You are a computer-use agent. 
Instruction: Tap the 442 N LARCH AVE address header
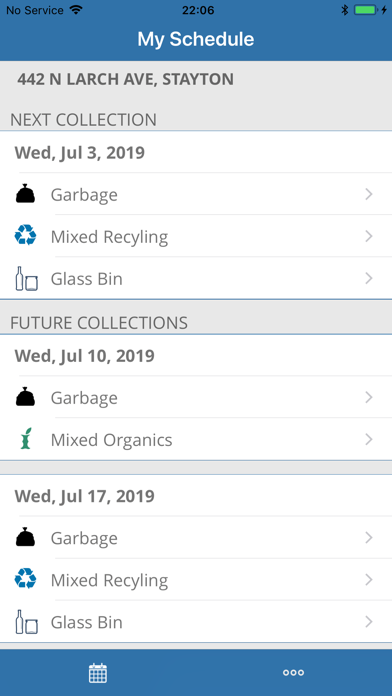point(125,79)
